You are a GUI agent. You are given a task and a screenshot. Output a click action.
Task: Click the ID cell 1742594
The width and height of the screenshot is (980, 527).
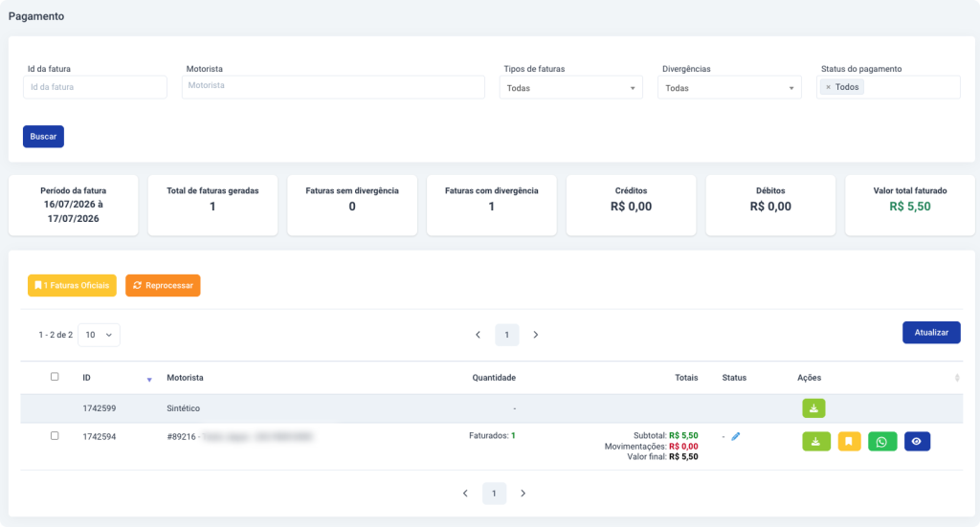point(100,436)
